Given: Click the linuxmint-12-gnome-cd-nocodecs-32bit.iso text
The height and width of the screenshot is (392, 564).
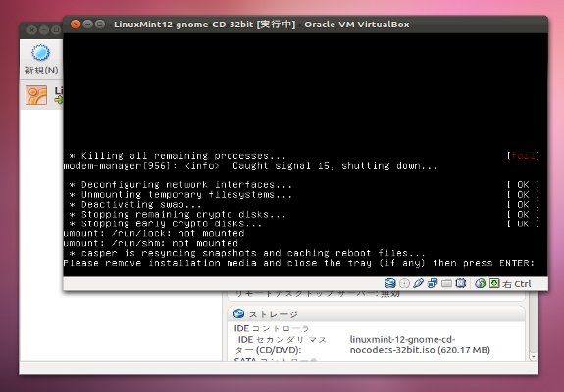Looking at the screenshot, I should [420, 345].
